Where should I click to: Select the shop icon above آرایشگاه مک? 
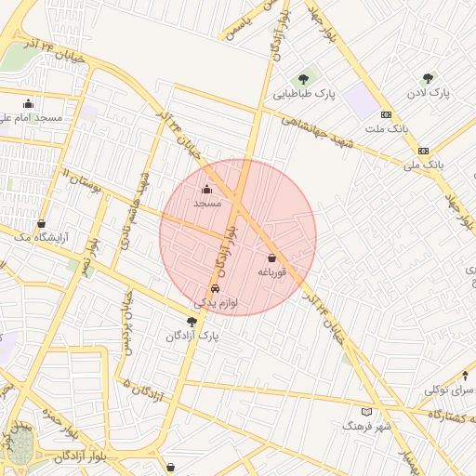point(41,223)
